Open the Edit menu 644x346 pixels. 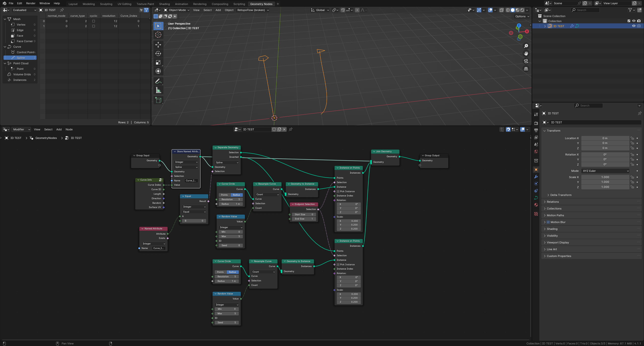20,3
